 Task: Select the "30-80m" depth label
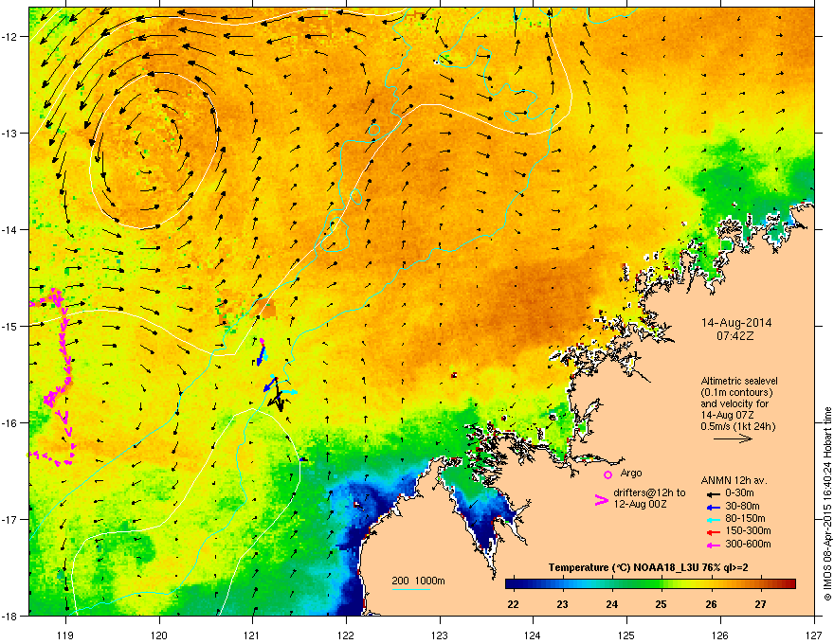(x=742, y=506)
